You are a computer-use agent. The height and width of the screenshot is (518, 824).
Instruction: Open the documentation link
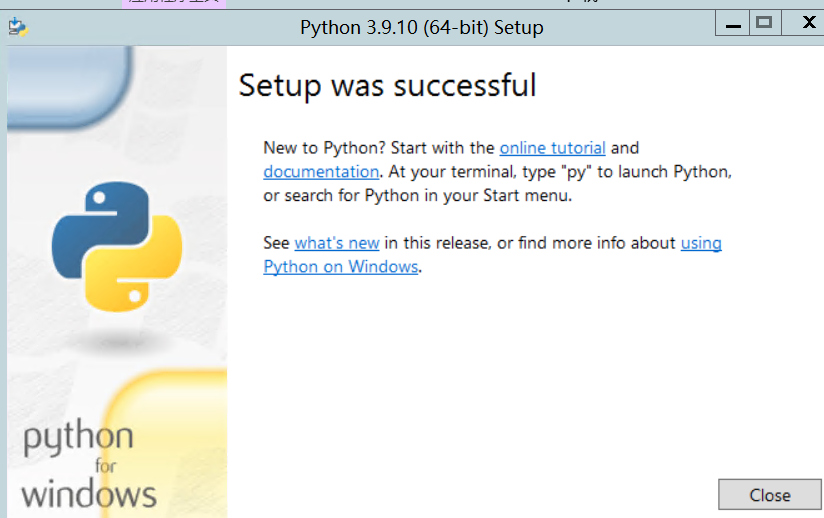pos(321,172)
